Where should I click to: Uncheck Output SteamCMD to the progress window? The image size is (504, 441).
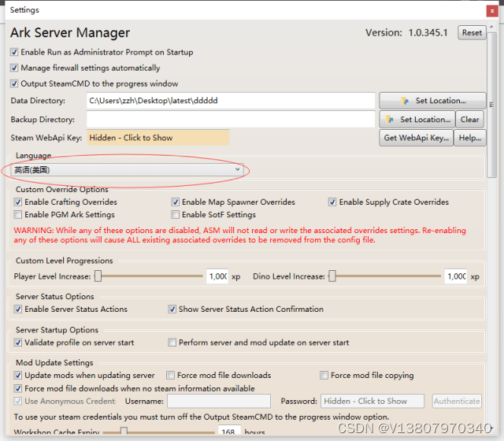(x=14, y=83)
